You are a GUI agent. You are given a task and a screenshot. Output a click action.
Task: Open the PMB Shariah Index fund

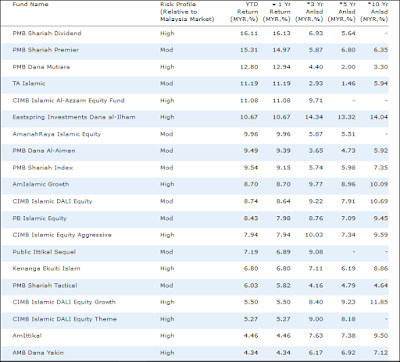(x=43, y=168)
